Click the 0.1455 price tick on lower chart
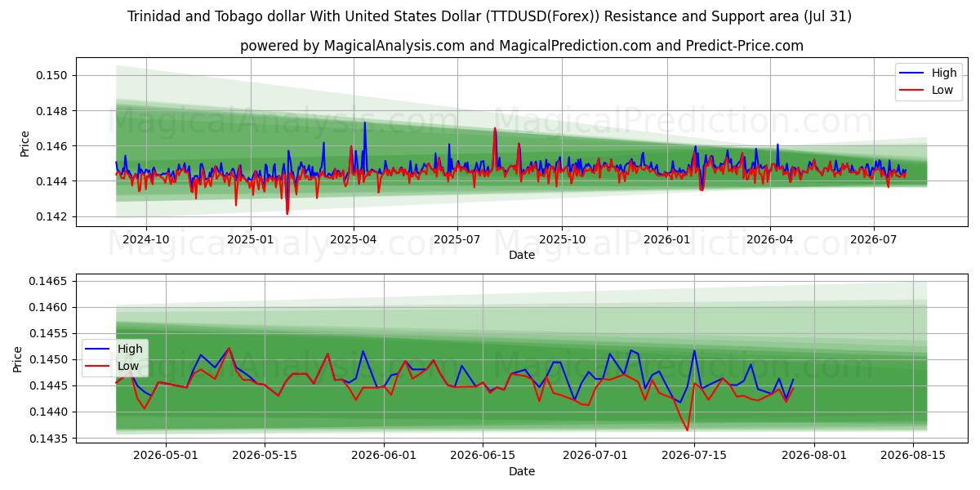The height and width of the screenshot is (490, 980). click(x=49, y=333)
